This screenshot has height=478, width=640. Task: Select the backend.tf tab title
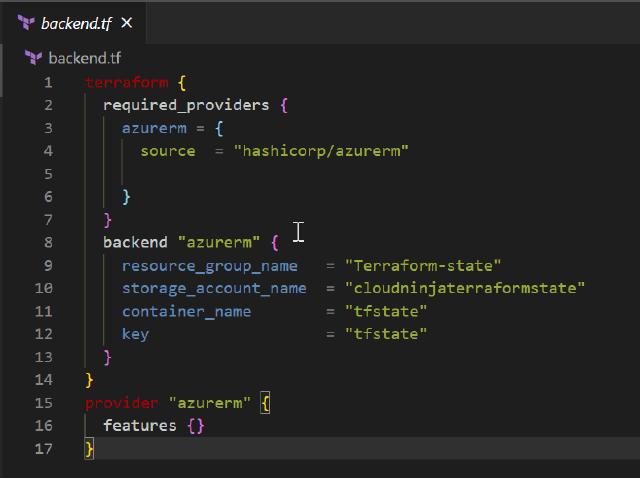76,22
